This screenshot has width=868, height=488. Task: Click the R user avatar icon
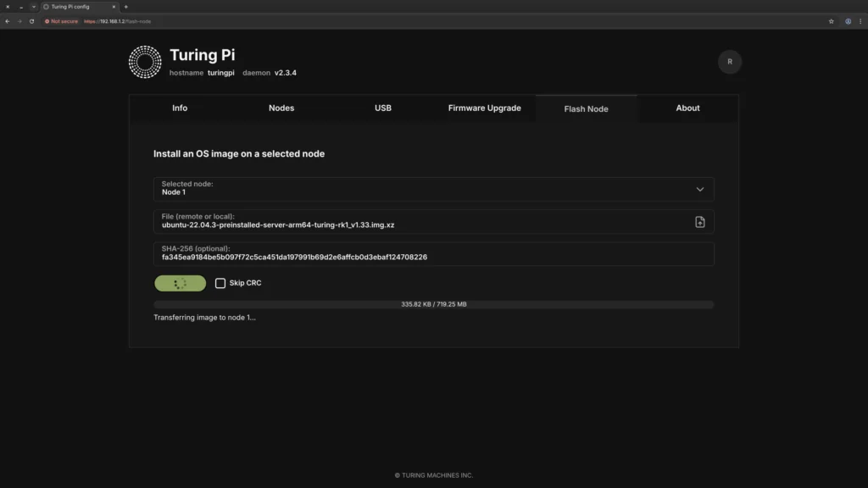(x=729, y=62)
